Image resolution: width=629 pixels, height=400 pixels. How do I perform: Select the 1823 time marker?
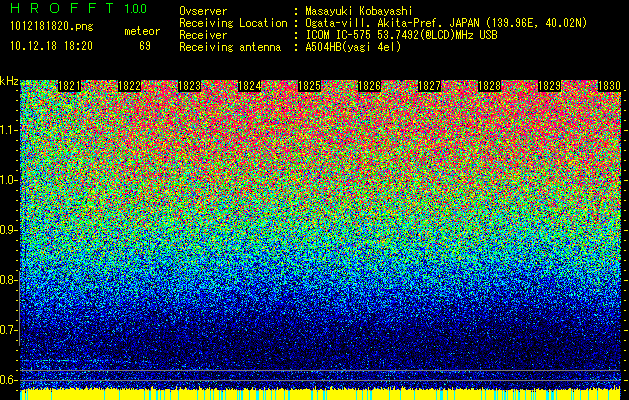189,86
